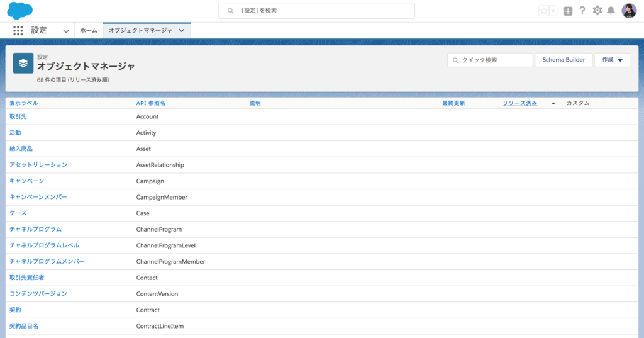
Task: Sort by the API 参照名 column header
Action: click(151, 103)
